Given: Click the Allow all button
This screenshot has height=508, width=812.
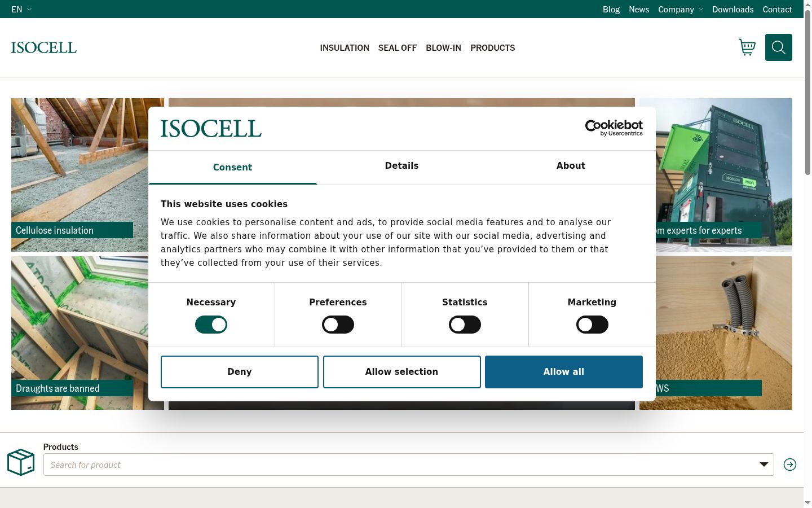Looking at the screenshot, I should click(x=564, y=372).
